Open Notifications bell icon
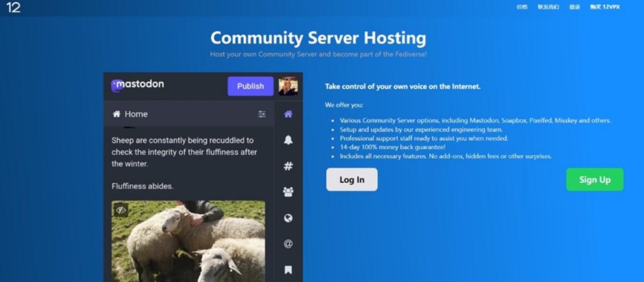 click(x=288, y=140)
